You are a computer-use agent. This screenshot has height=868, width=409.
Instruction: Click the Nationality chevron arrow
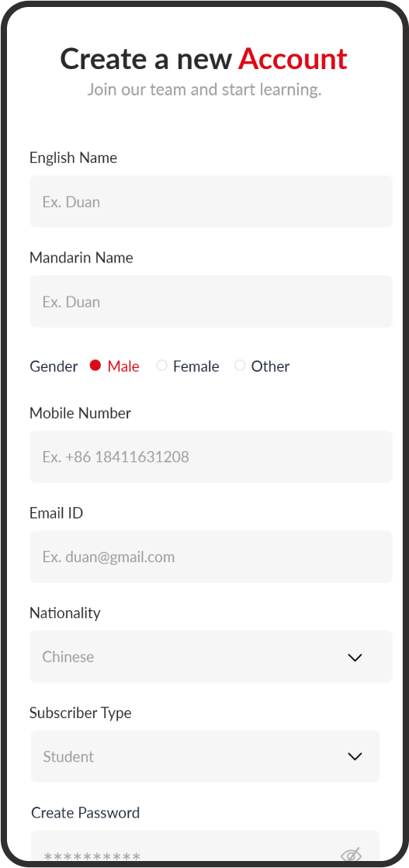point(354,657)
